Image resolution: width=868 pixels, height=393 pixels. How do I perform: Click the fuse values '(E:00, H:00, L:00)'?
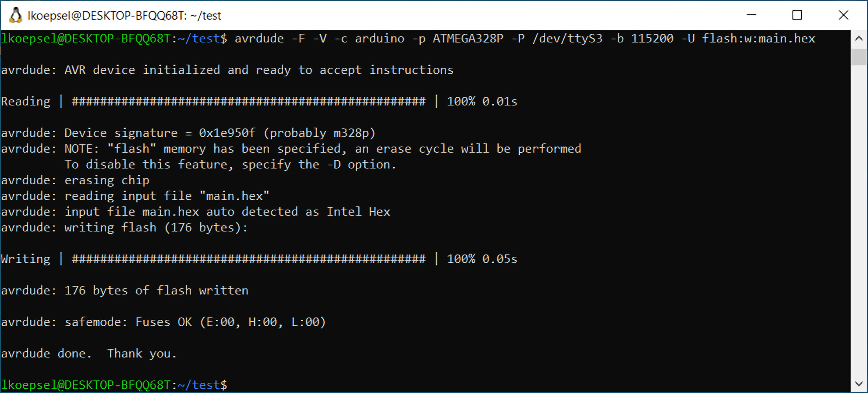(x=263, y=322)
